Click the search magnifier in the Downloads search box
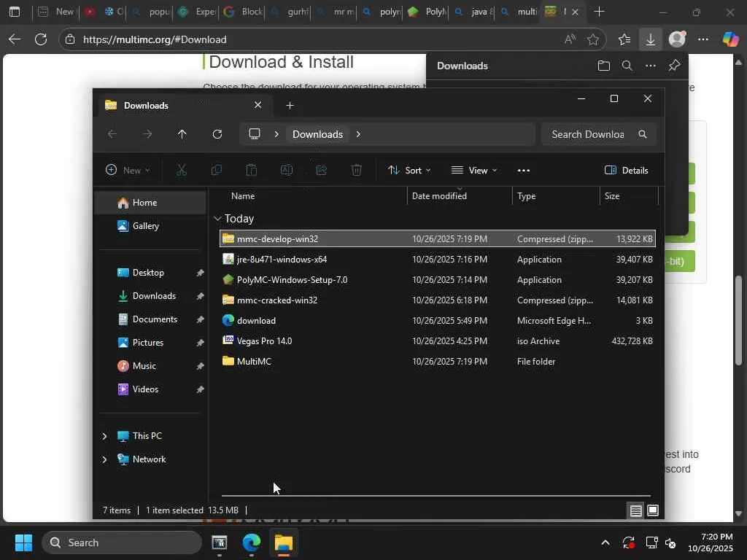The image size is (747, 560). 643,134
